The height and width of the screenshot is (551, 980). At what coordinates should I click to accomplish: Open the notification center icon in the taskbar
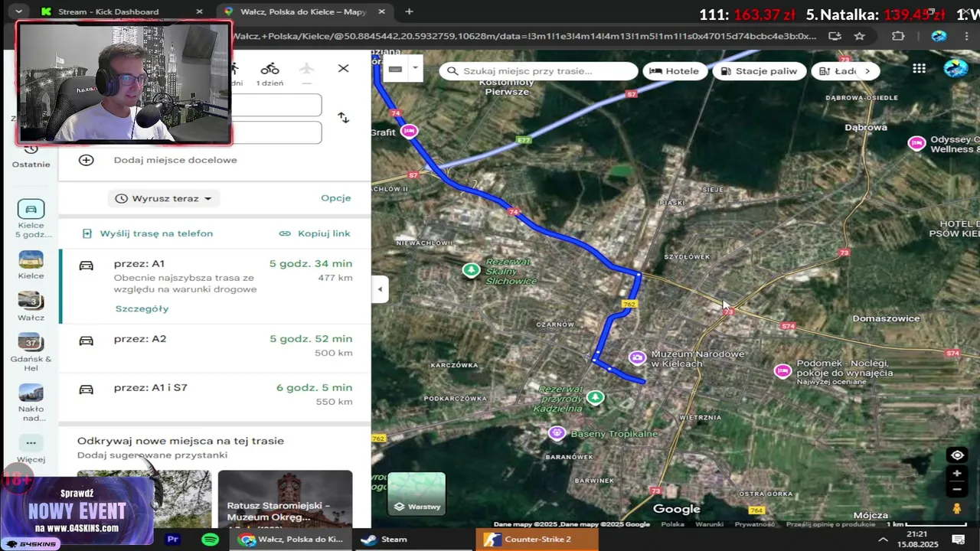click(x=958, y=540)
